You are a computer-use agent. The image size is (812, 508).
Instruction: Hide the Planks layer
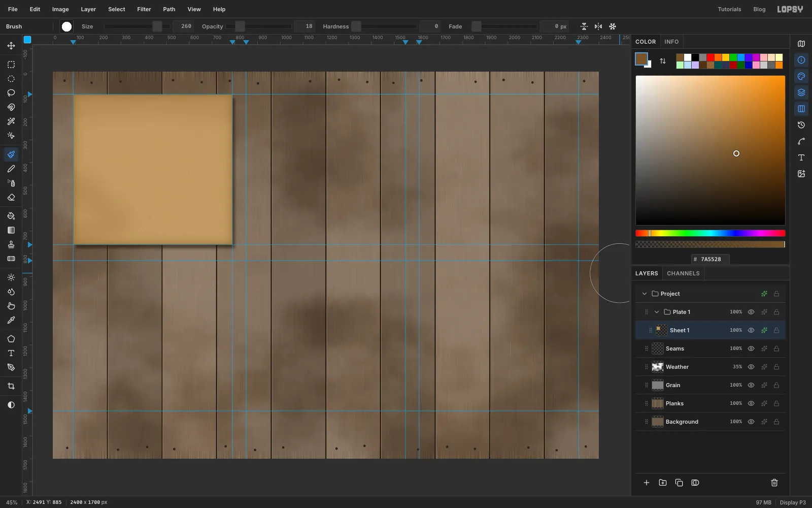tap(751, 403)
